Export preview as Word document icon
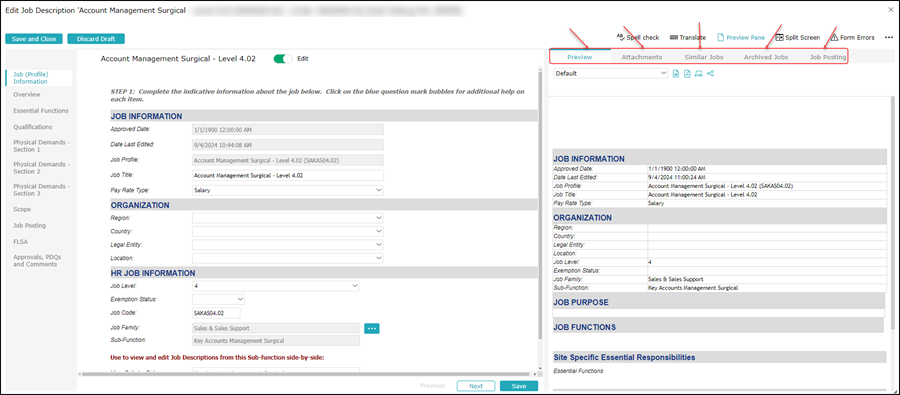The width and height of the screenshot is (900, 395). pyautogui.click(x=676, y=73)
